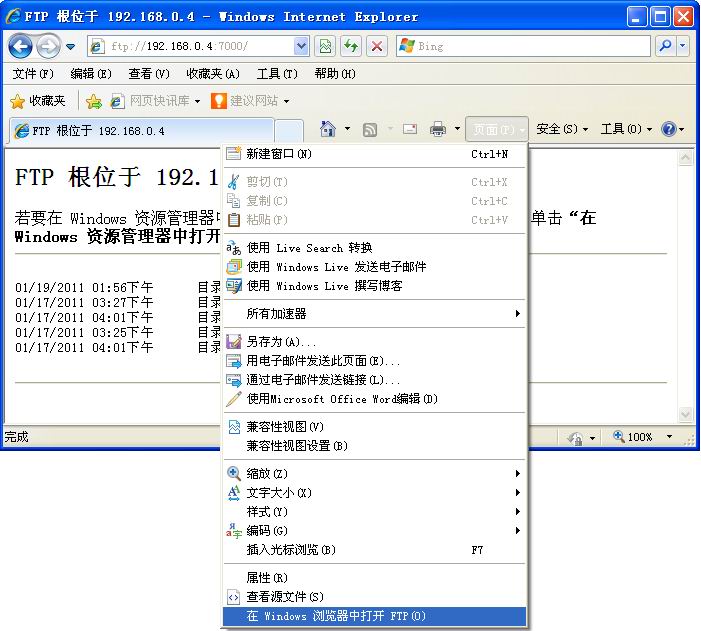Open the 工具(T) menu in menu bar
This screenshot has width=701, height=631.
coord(276,74)
